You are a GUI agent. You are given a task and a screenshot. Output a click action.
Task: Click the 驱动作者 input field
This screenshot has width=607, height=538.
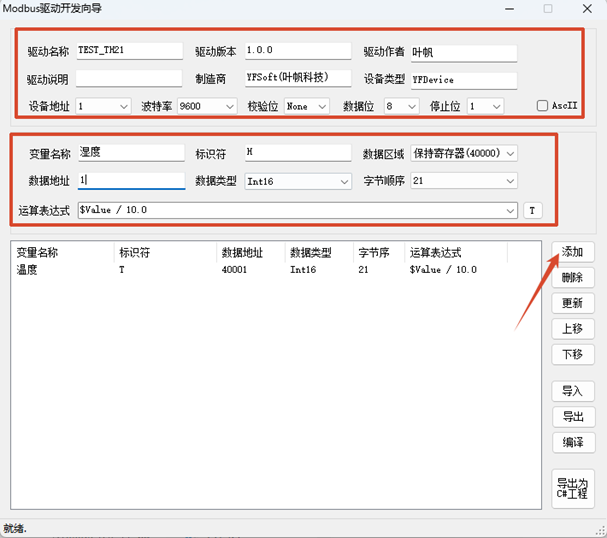[x=464, y=53]
